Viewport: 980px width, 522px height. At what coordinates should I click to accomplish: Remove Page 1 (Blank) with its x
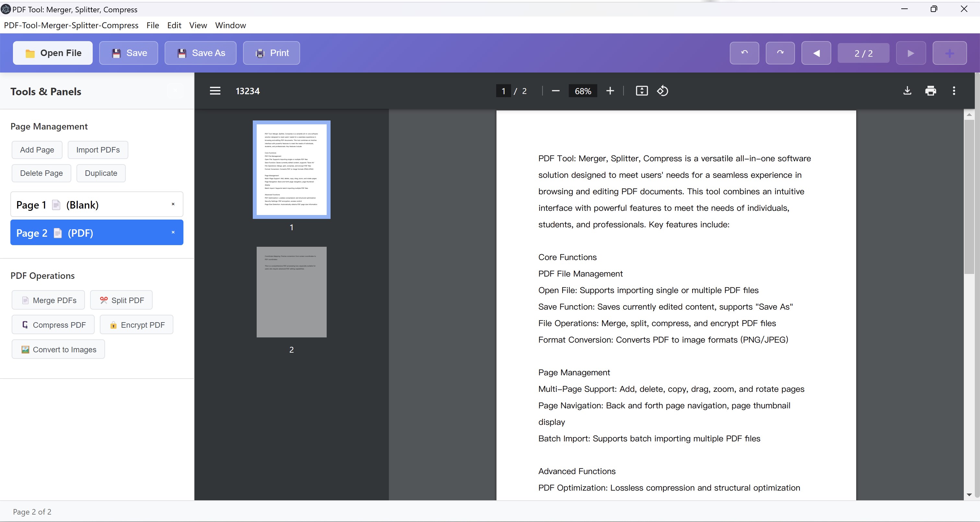click(173, 204)
